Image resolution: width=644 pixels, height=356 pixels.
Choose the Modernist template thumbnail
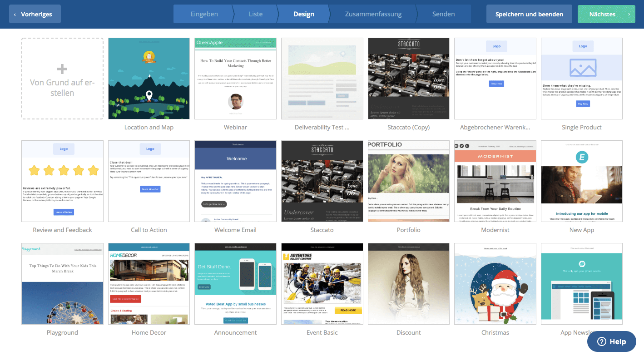click(x=495, y=181)
